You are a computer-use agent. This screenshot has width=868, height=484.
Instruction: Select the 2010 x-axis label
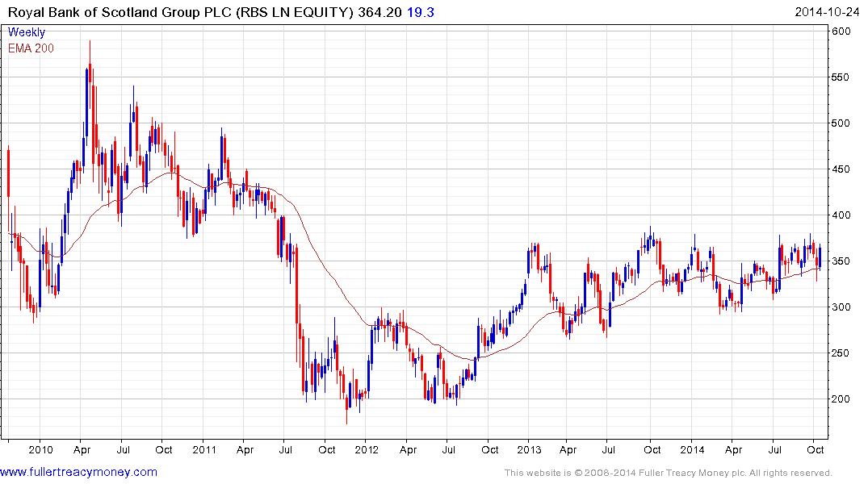[x=40, y=449]
